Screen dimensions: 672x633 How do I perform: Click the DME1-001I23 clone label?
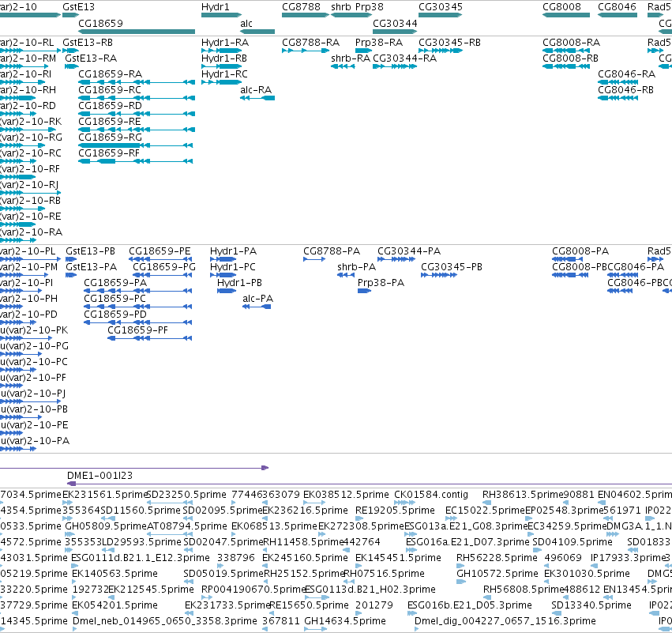99,475
